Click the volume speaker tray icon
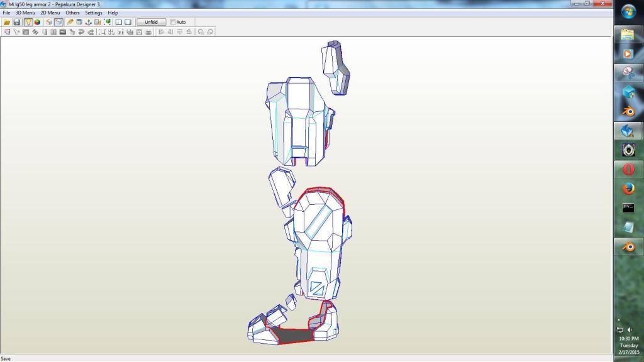This screenshot has width=644, height=362. 630,329
